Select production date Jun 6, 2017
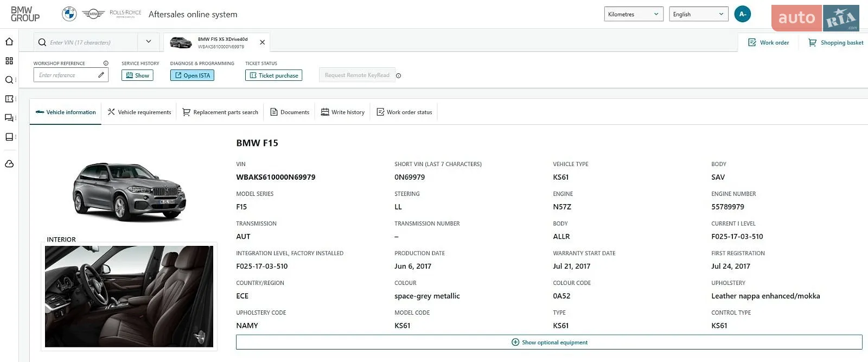Screen dimensions: 868x362 pyautogui.click(x=413, y=266)
